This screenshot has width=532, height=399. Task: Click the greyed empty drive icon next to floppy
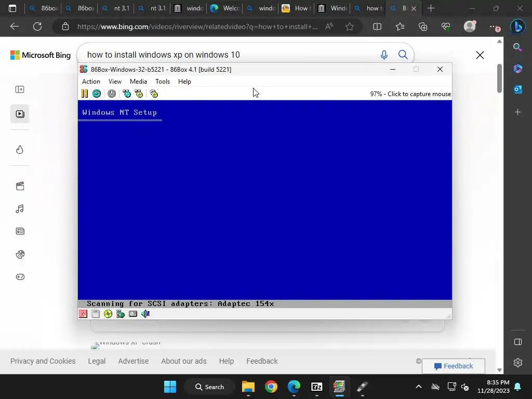click(96, 314)
